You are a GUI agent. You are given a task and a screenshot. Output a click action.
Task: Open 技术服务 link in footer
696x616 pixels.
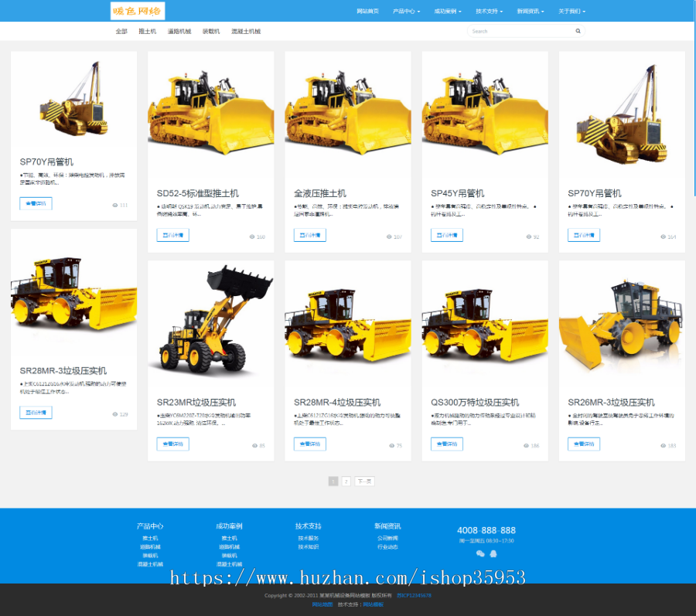click(x=308, y=538)
